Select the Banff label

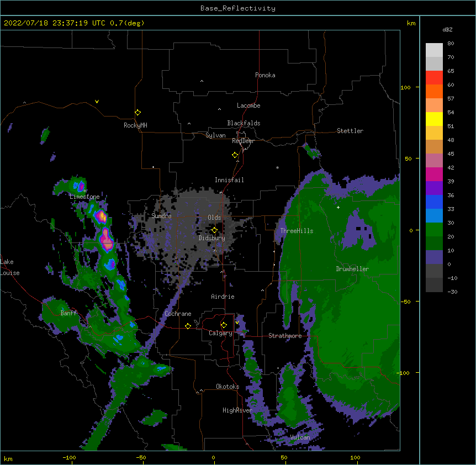68,313
